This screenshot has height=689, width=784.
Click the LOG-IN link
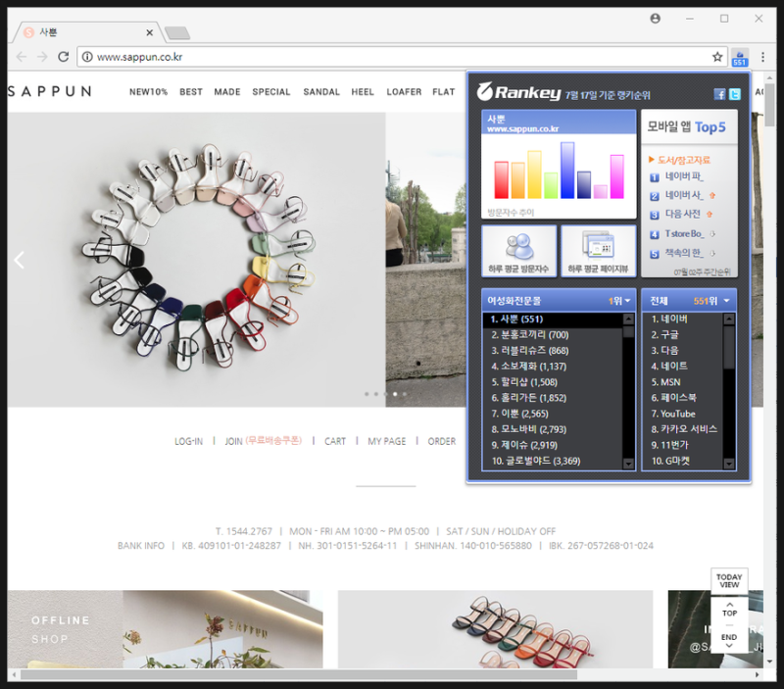coord(188,441)
